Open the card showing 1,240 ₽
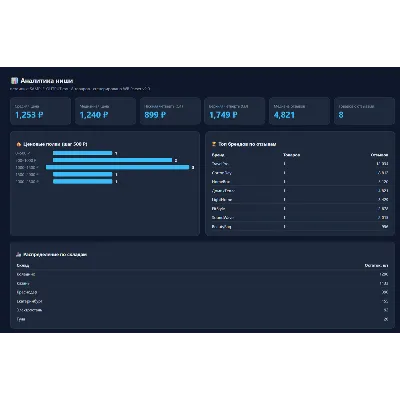Viewport: 400px width, 400px height. click(105, 111)
